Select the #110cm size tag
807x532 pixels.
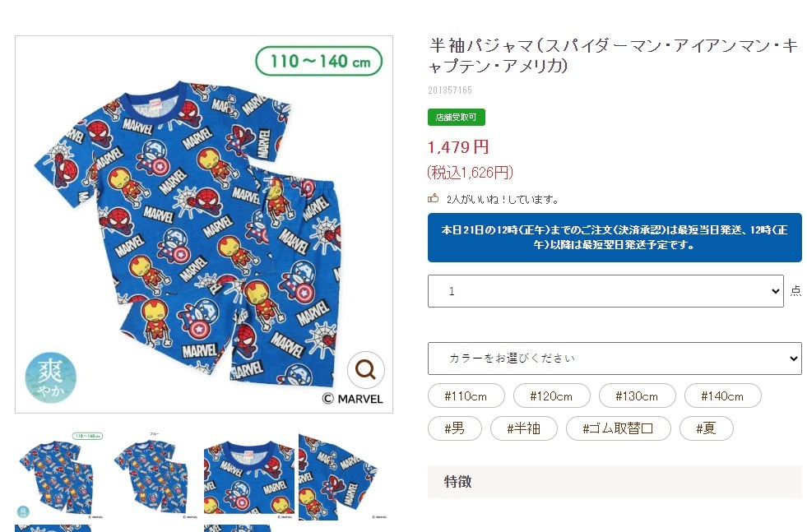pyautogui.click(x=466, y=396)
